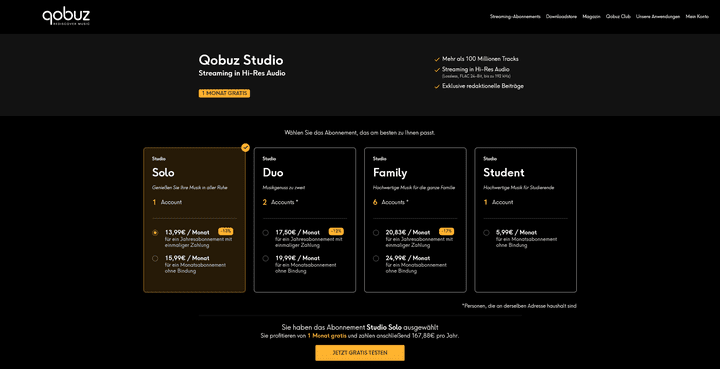The height and width of the screenshot is (369, 720).
Task: Click the selected checkmark badge on Solo card
Action: (246, 147)
